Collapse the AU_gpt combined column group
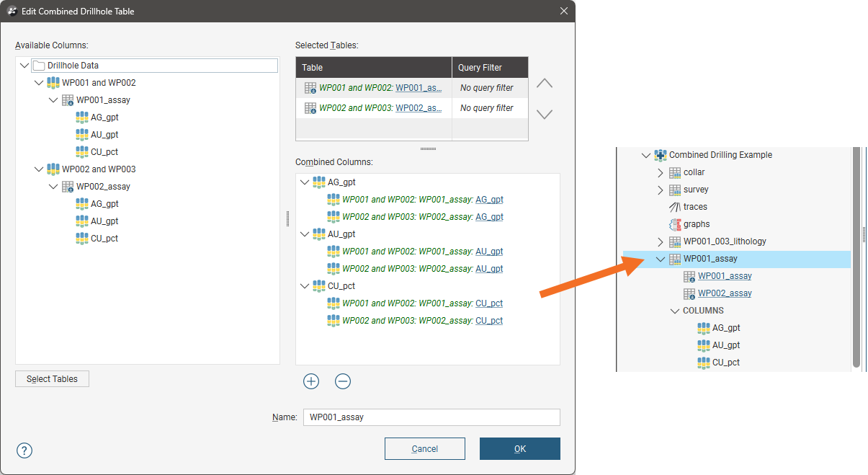 click(305, 234)
